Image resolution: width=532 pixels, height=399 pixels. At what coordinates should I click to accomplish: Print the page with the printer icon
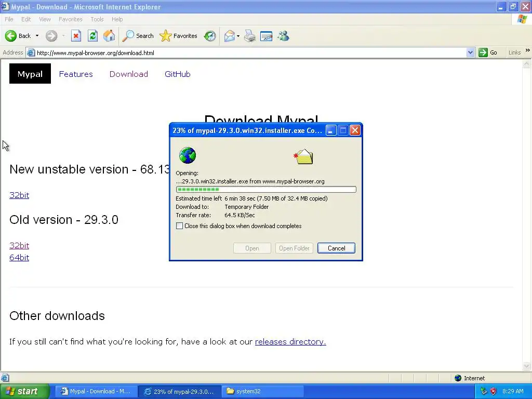250,36
